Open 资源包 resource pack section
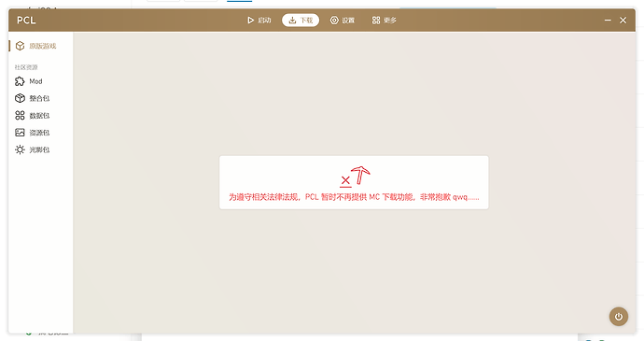 41,133
